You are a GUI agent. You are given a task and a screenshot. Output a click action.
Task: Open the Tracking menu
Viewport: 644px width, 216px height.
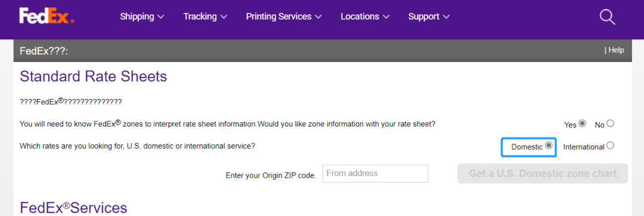(x=205, y=17)
